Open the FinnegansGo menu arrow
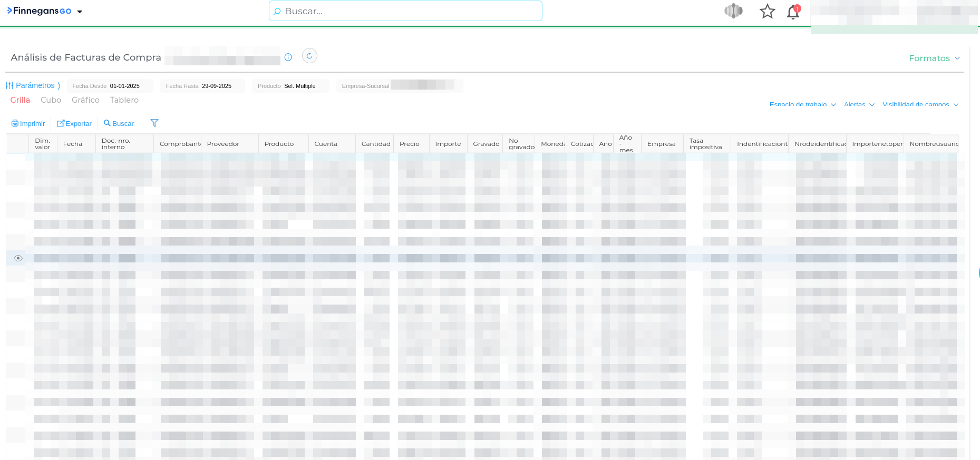The width and height of the screenshot is (980, 460). [80, 12]
